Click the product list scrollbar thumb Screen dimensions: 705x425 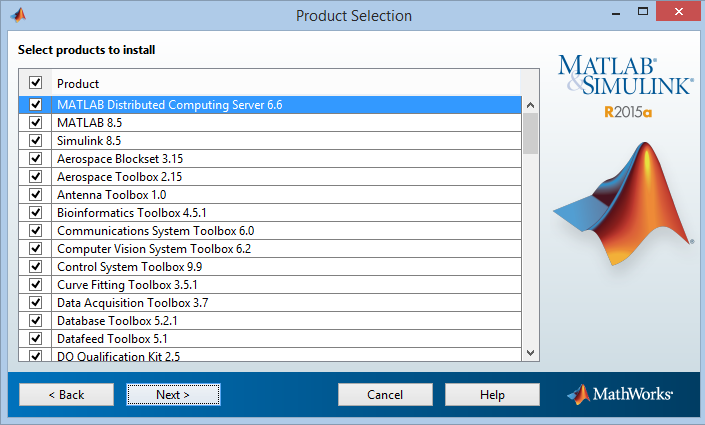point(531,134)
